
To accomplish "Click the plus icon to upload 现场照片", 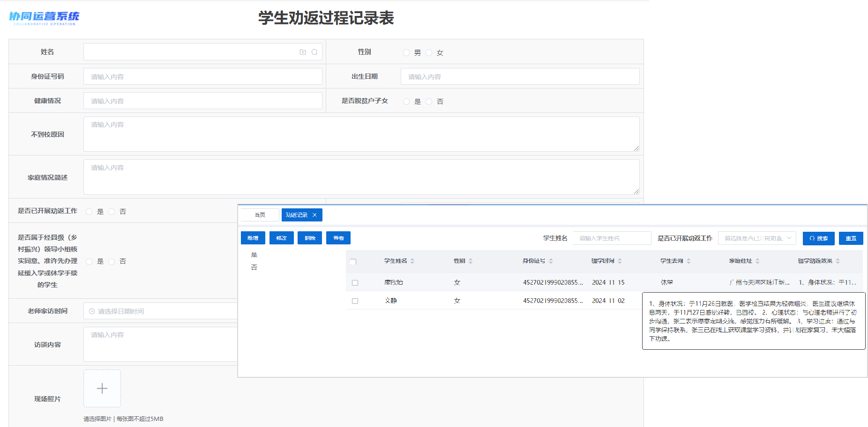I will (x=102, y=388).
